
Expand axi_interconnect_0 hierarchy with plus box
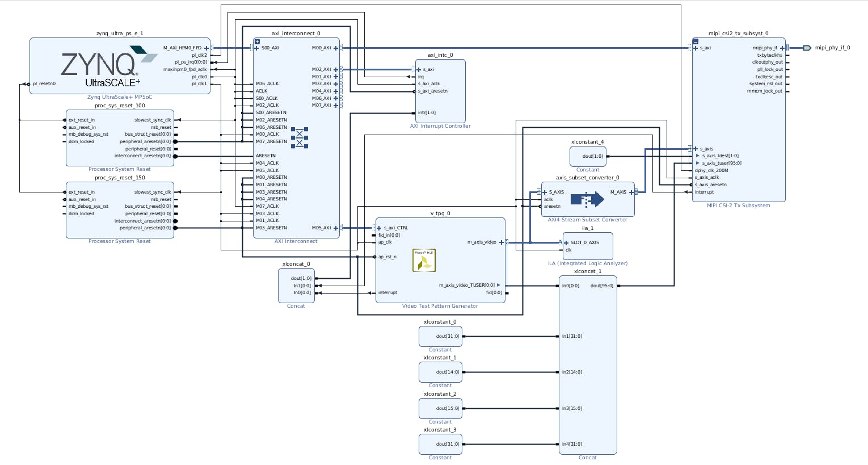coord(257,41)
